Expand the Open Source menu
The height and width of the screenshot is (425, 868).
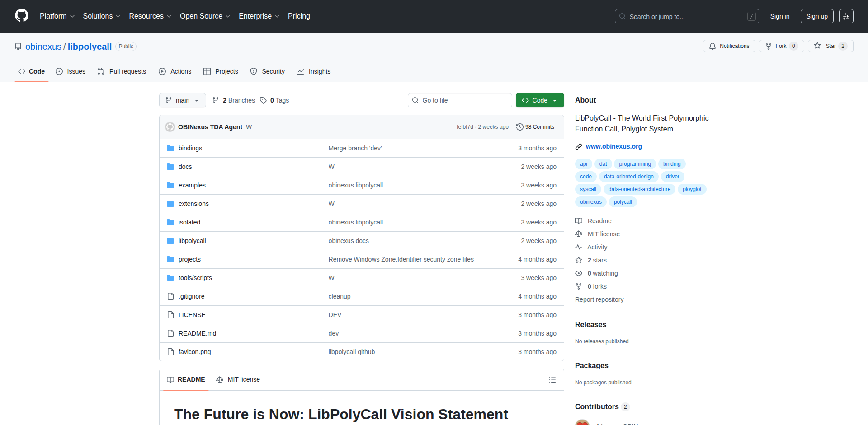(x=205, y=16)
